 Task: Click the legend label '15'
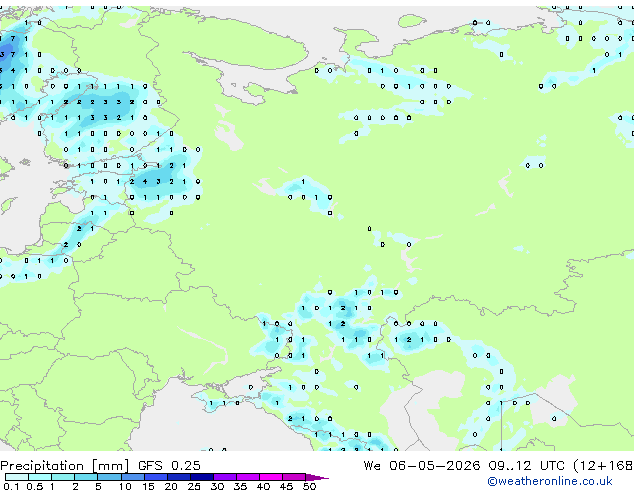tap(148, 486)
